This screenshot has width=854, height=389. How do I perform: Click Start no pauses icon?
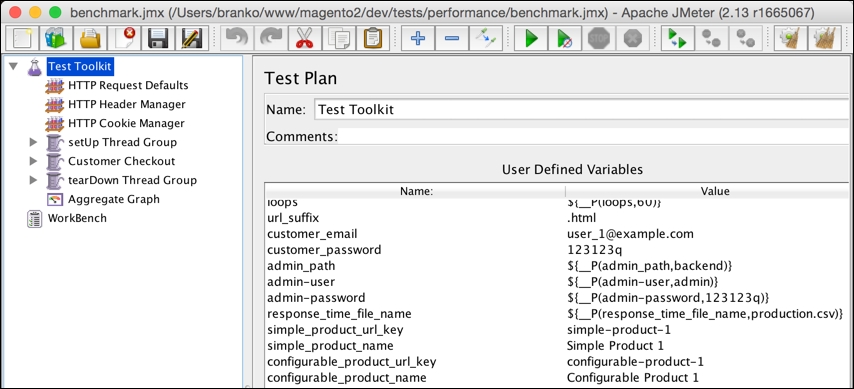(x=564, y=38)
